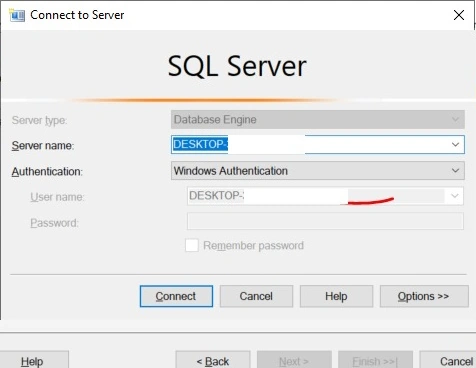Click the Authentication label
The image size is (476, 368).
(x=47, y=172)
